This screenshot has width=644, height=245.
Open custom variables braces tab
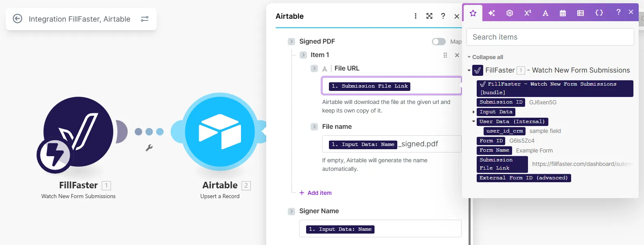tap(599, 13)
